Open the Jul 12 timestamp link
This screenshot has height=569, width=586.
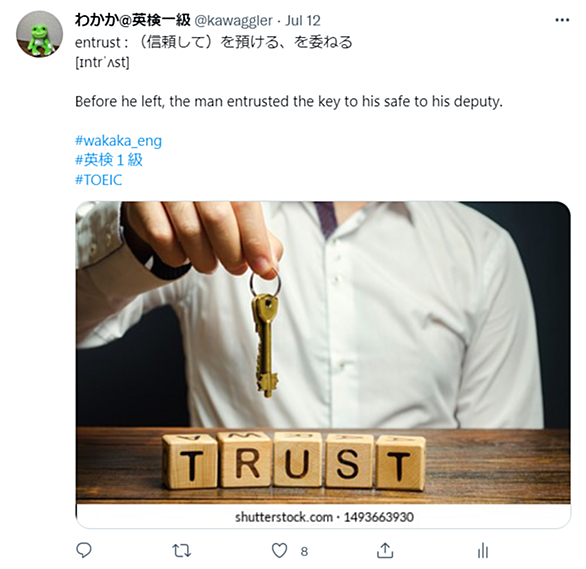(x=303, y=21)
